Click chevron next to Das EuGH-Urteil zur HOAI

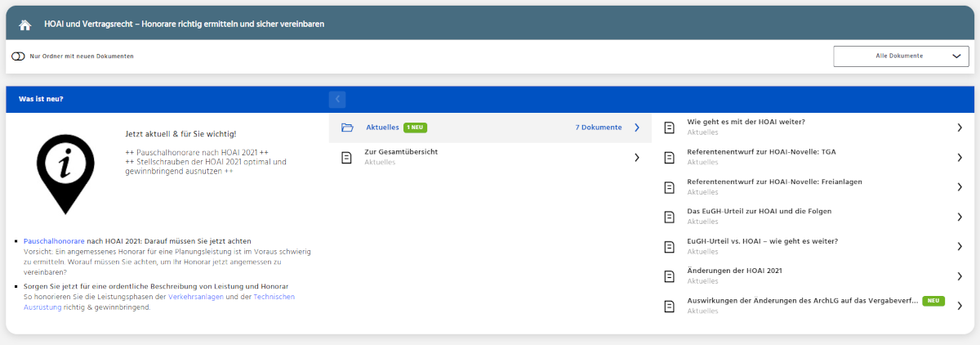pos(960,217)
